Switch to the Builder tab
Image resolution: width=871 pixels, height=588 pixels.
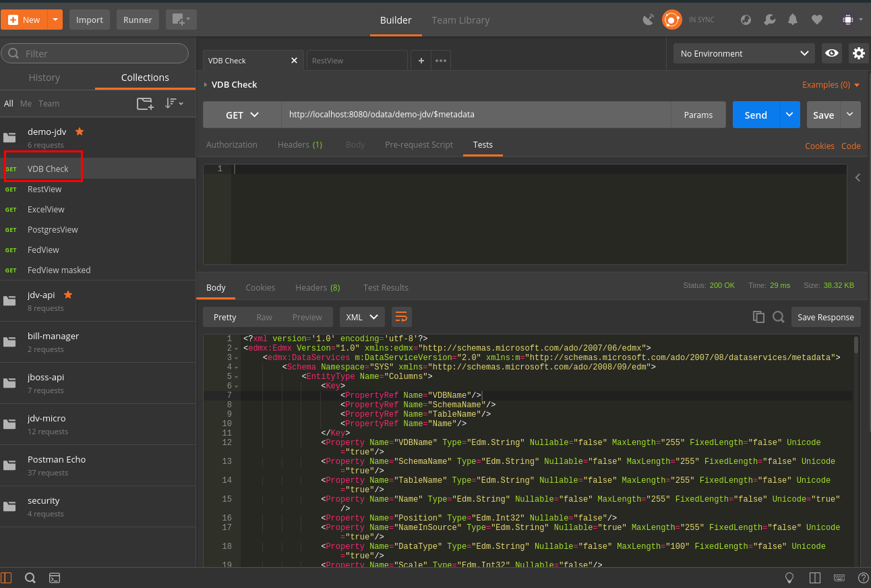click(x=396, y=20)
